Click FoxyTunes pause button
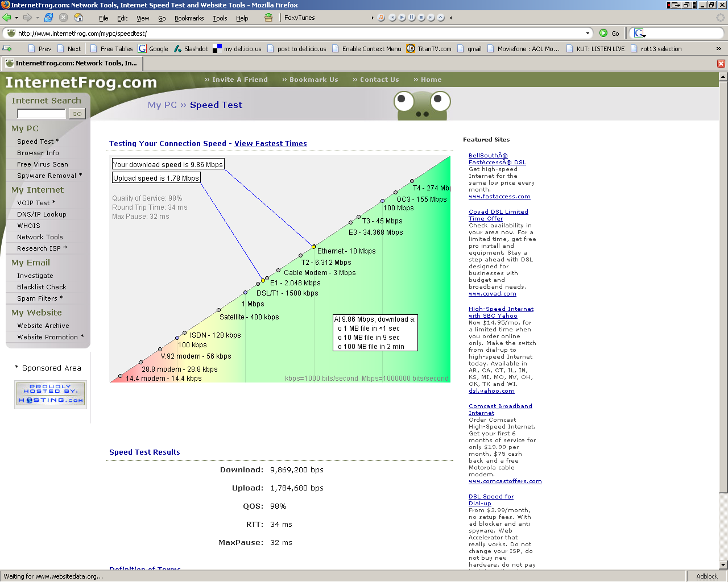 [412, 18]
